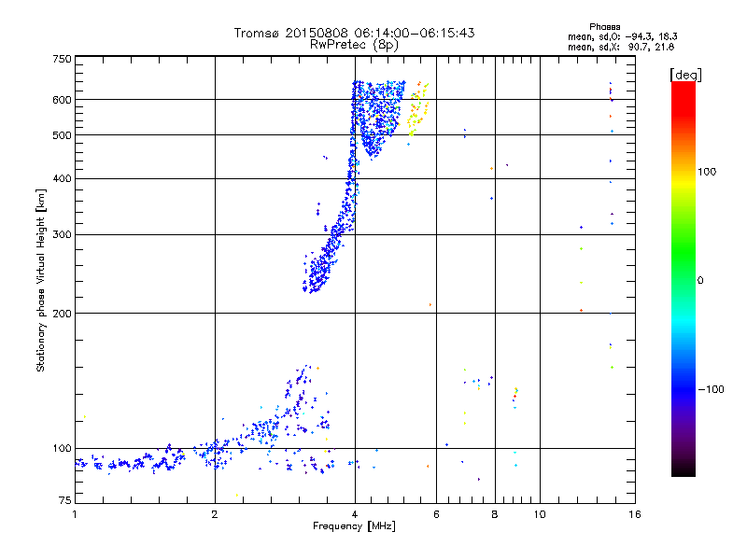Click the x-axis '16' tick label
Viewport: 747px width, 560px height.
(635, 514)
